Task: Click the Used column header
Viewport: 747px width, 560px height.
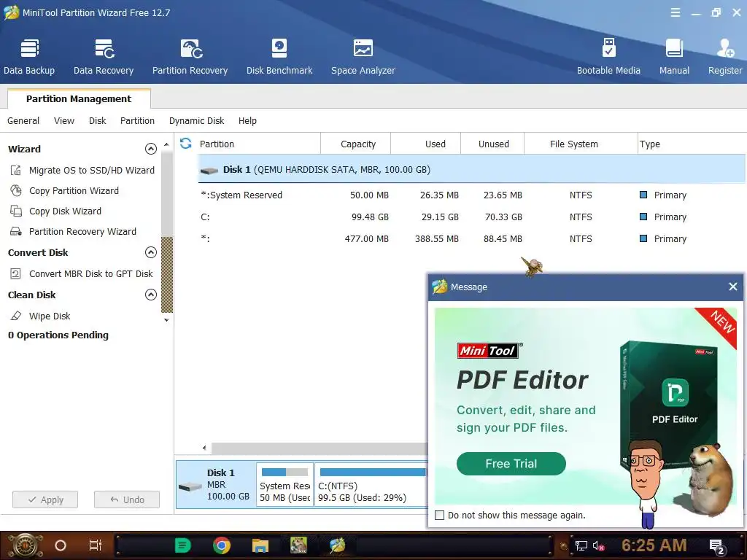Action: pos(426,144)
